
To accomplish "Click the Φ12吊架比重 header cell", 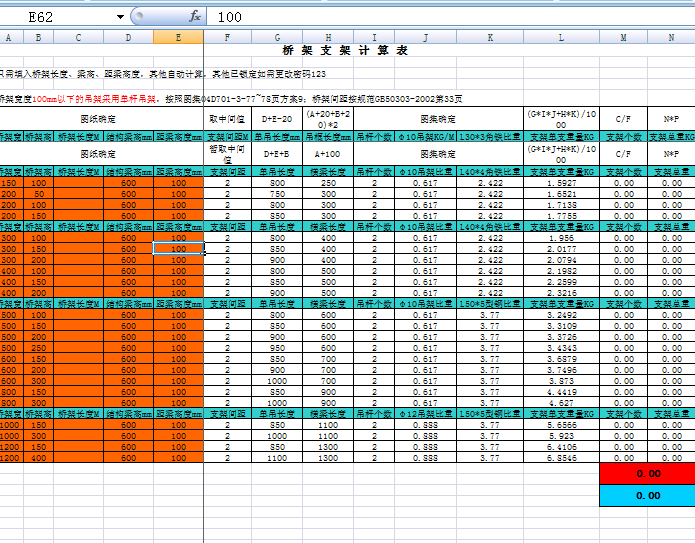I will click(426, 414).
